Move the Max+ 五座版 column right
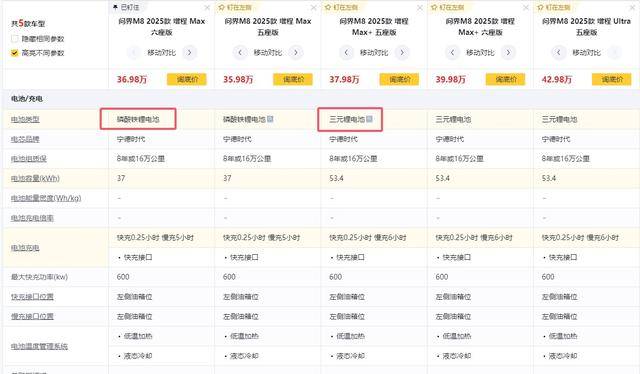Image resolution: width=640 pixels, height=374 pixels. pyautogui.click(x=402, y=52)
